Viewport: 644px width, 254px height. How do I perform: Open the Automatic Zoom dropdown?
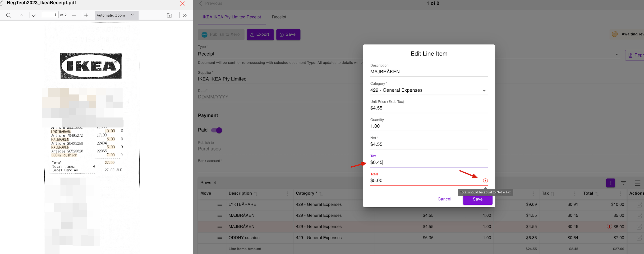click(x=116, y=15)
